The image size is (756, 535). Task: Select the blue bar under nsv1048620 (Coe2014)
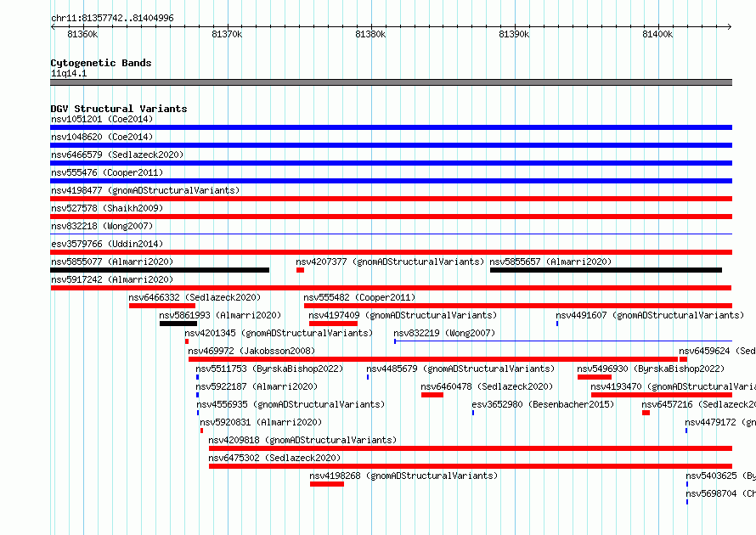click(x=391, y=145)
